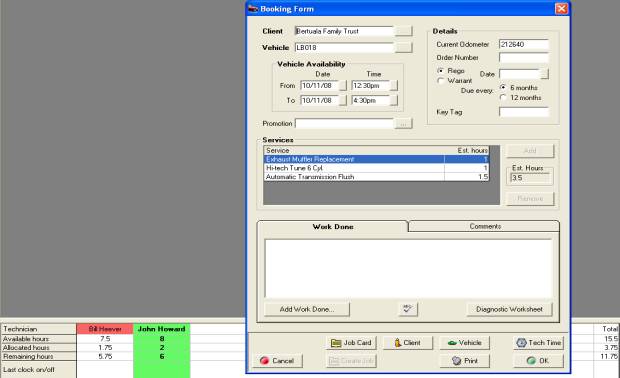Cancel the booking form
This screenshot has height=378, width=620.
point(278,361)
